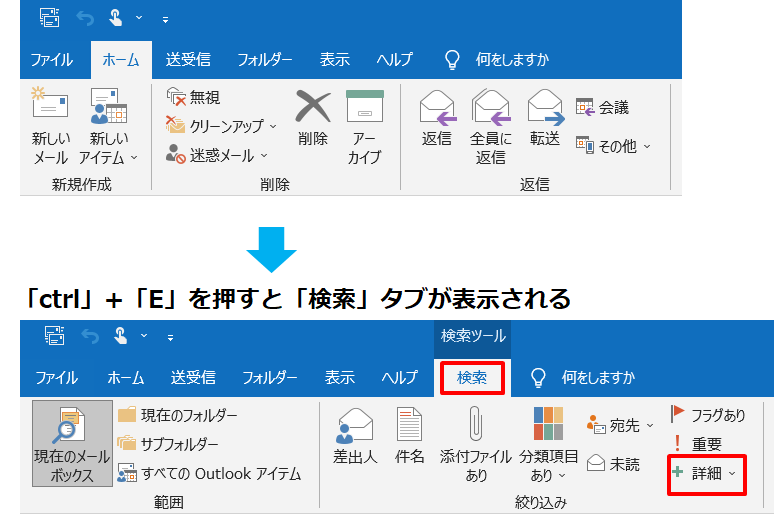
Task: Click the Unread (未読) envelope filter
Action: point(596,463)
